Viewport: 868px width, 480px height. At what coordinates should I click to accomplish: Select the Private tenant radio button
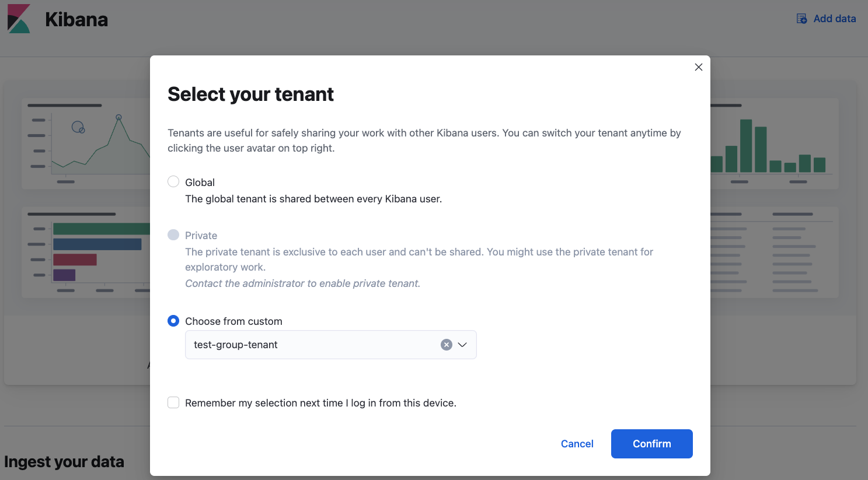pos(173,235)
